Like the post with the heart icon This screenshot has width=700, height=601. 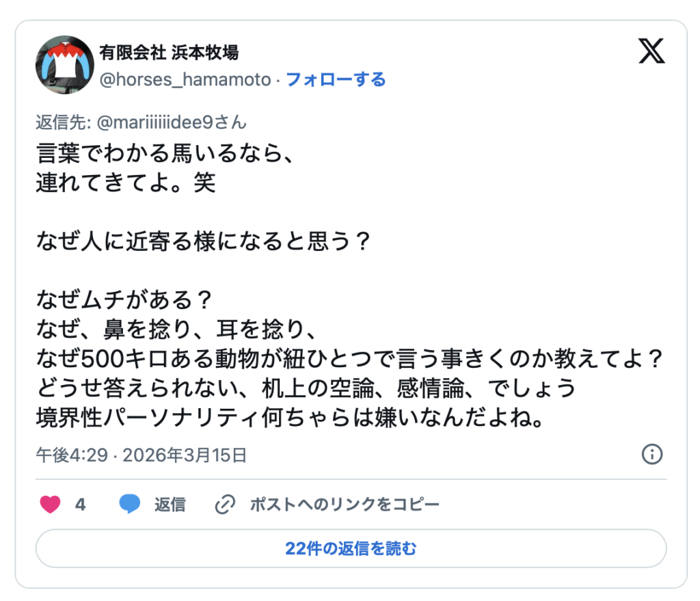pos(50,505)
